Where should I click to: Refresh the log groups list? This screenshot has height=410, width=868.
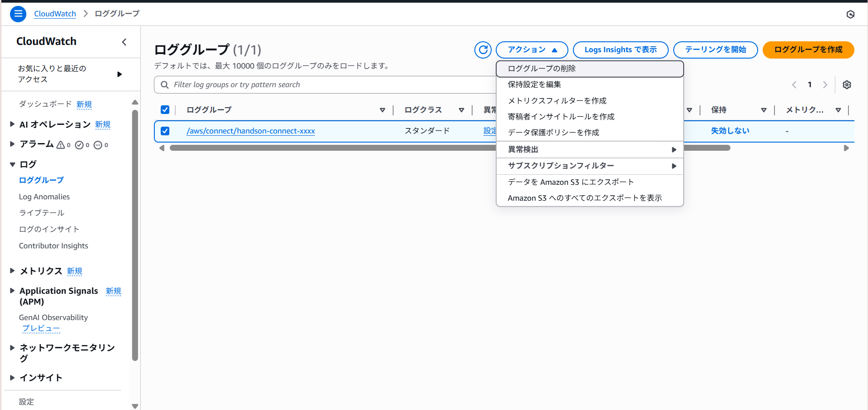483,50
